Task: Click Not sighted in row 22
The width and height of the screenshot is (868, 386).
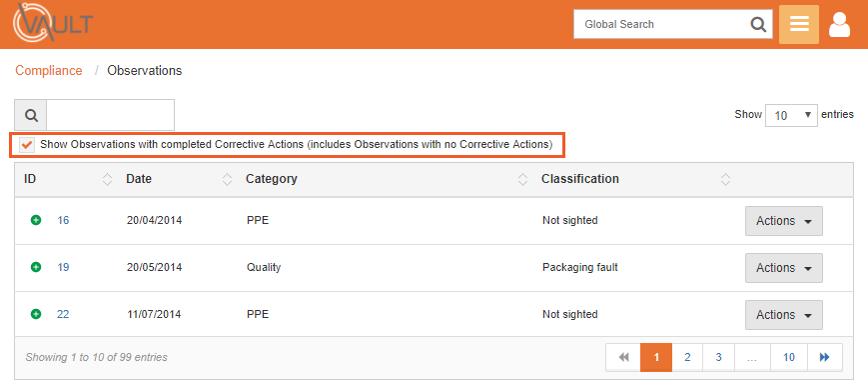Action: coord(570,314)
